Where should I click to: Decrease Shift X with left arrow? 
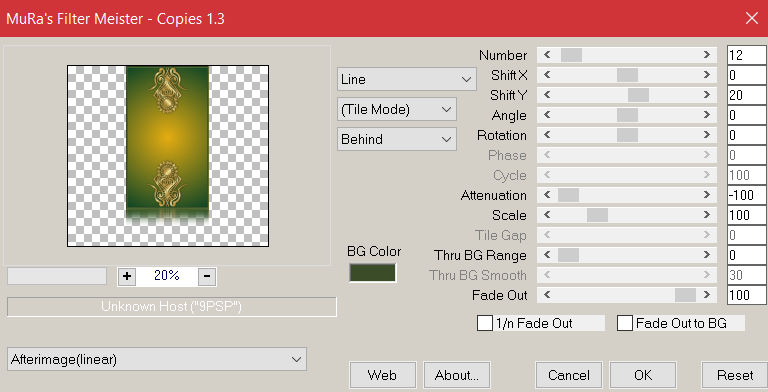click(547, 75)
